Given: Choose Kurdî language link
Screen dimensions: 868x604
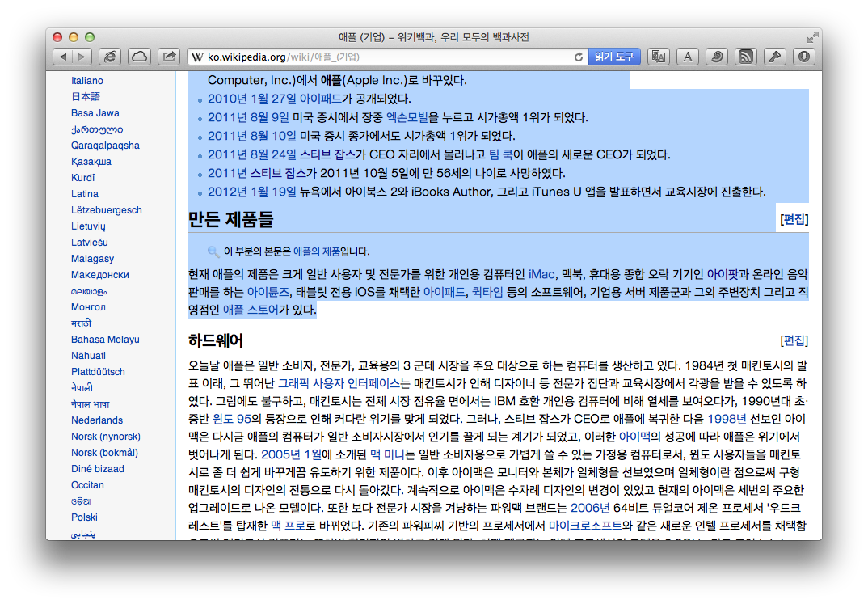Looking at the screenshot, I should (83, 178).
